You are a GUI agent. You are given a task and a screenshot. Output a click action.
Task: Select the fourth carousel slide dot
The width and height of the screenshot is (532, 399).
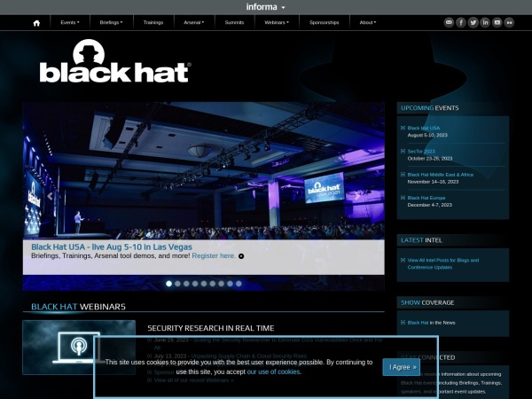pyautogui.click(x=195, y=284)
